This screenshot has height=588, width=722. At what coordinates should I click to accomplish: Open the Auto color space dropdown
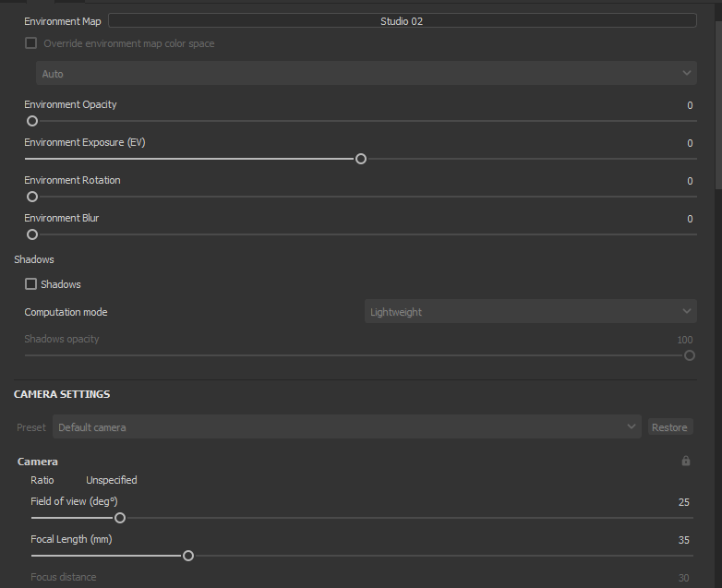click(366, 74)
